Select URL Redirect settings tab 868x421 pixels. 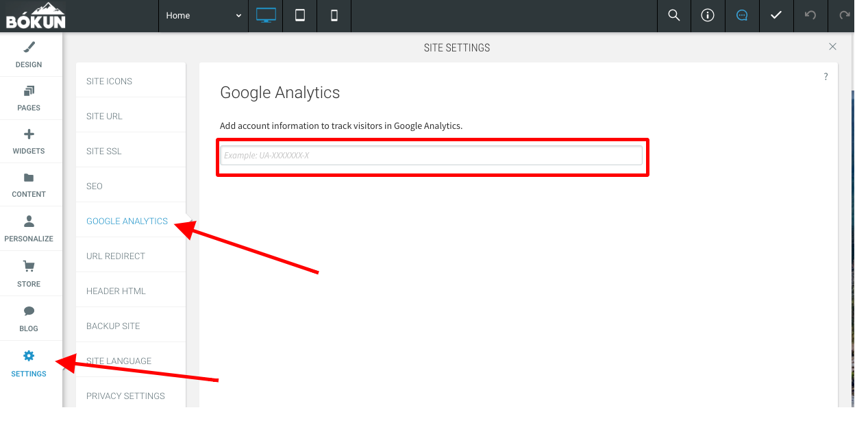pyautogui.click(x=131, y=256)
